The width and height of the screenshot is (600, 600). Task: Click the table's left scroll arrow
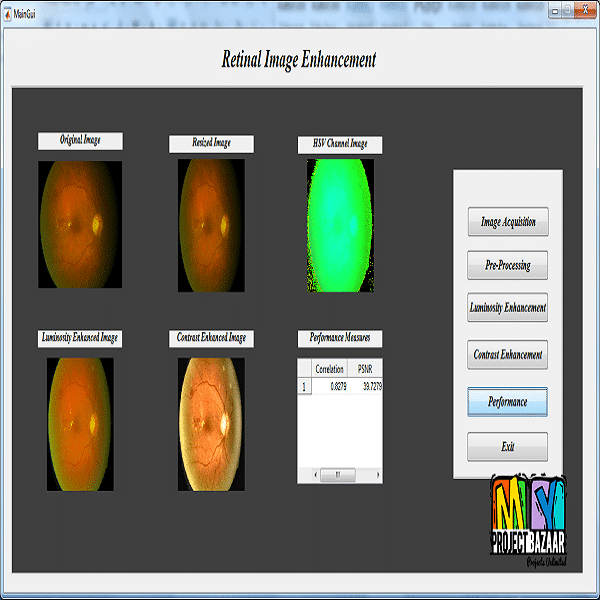point(316,474)
